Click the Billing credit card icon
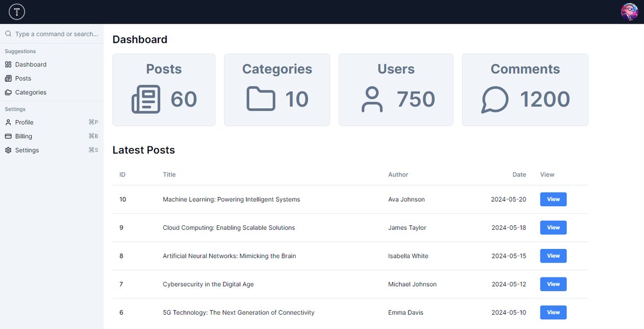The image size is (644, 329). pos(8,137)
